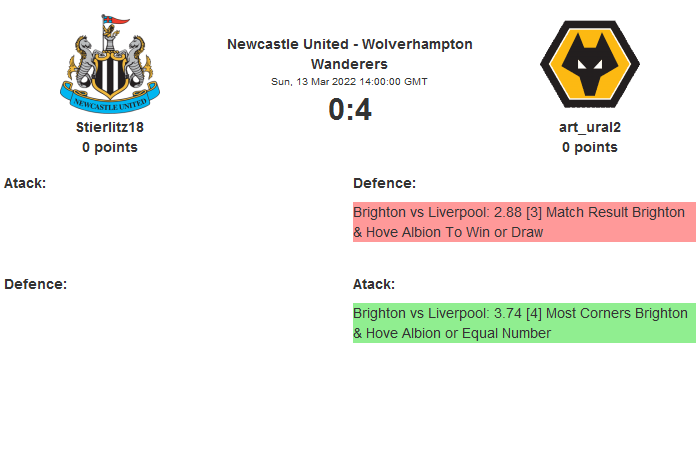Open the art_ural2 user profile
This screenshot has width=700, height=460.
[x=589, y=127]
